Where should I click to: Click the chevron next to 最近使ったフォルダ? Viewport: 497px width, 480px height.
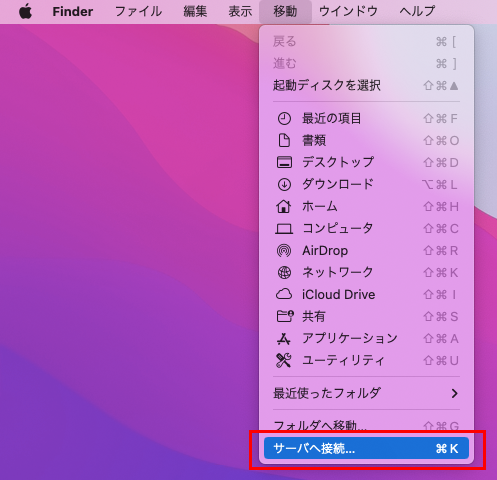[454, 394]
